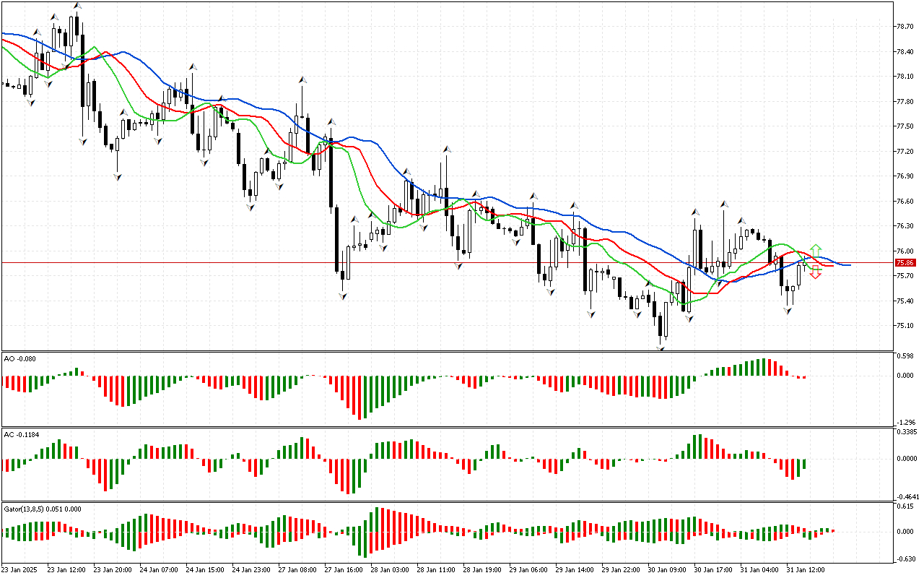Click the 24 Jan 15:00 time label
The image size is (924, 578).
206,570
